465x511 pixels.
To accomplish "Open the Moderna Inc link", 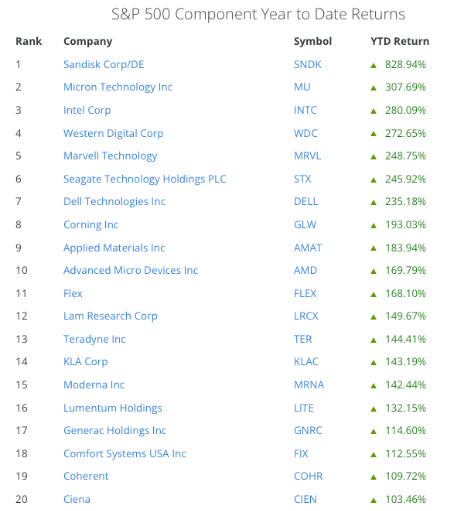I will point(94,385).
